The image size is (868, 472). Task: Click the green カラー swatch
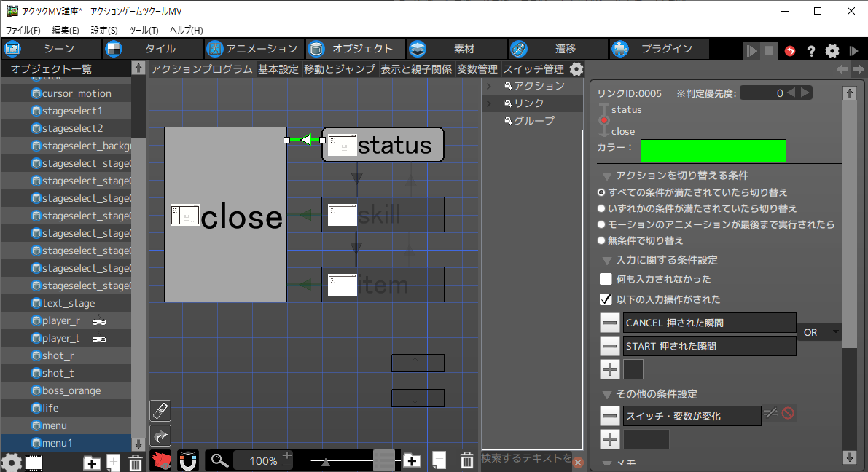[x=713, y=151]
